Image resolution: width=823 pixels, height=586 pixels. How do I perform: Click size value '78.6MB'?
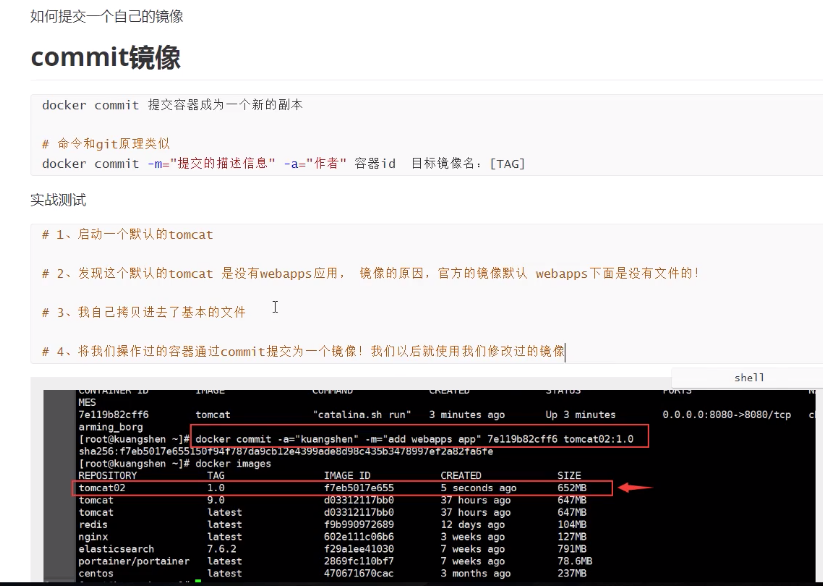pyautogui.click(x=574, y=561)
